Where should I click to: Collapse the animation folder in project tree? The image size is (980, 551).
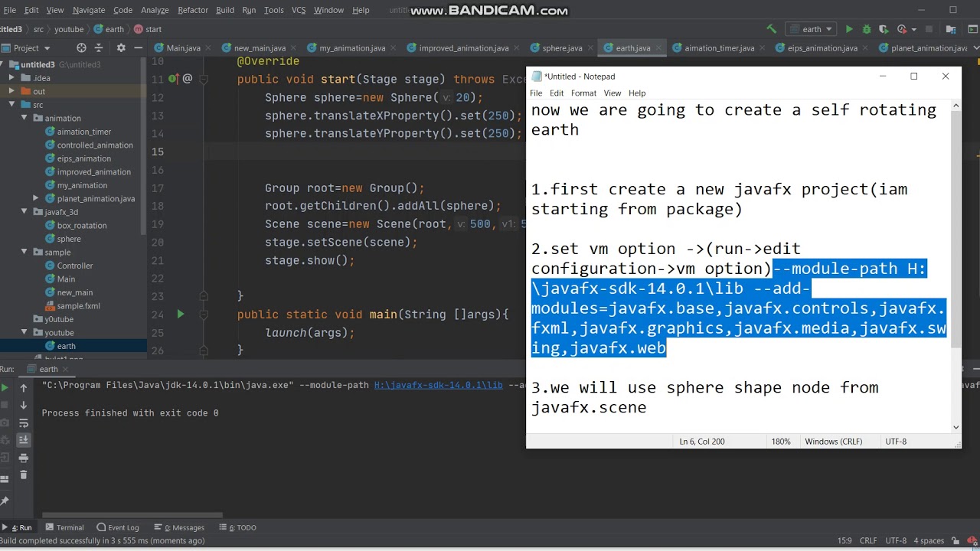25,118
